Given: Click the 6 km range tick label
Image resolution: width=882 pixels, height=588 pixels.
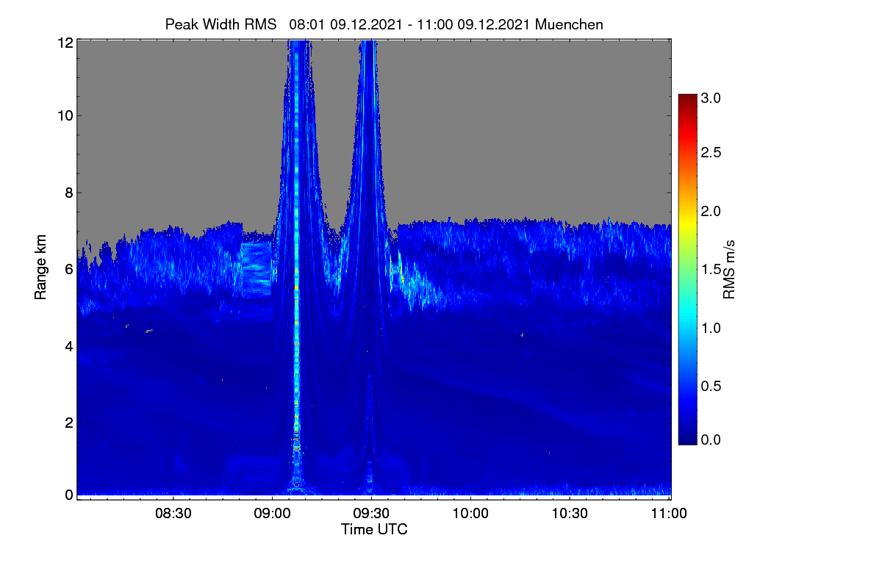Looking at the screenshot, I should (x=68, y=269).
